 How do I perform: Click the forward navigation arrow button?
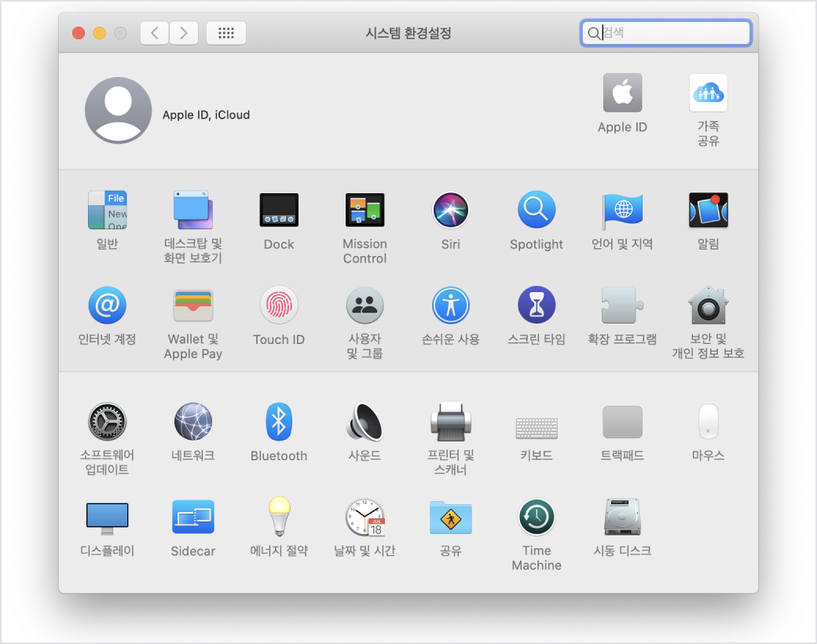(x=184, y=33)
